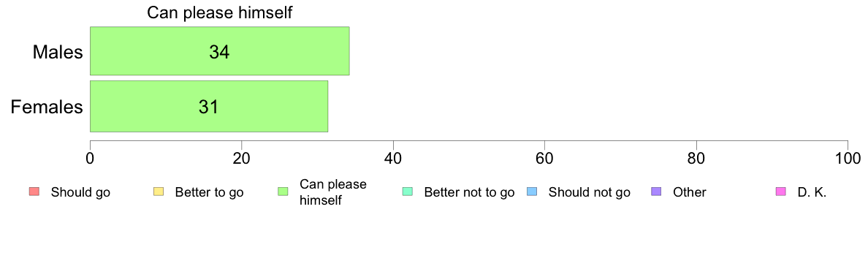This screenshot has height=269, width=868.
Task: Select the Females row label
Action: [47, 106]
